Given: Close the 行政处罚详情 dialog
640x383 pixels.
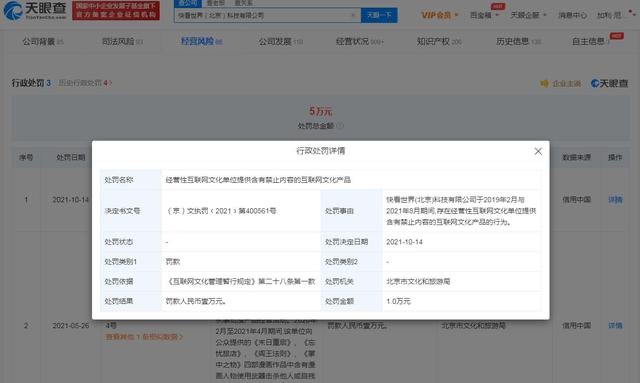Looking at the screenshot, I should (x=538, y=151).
